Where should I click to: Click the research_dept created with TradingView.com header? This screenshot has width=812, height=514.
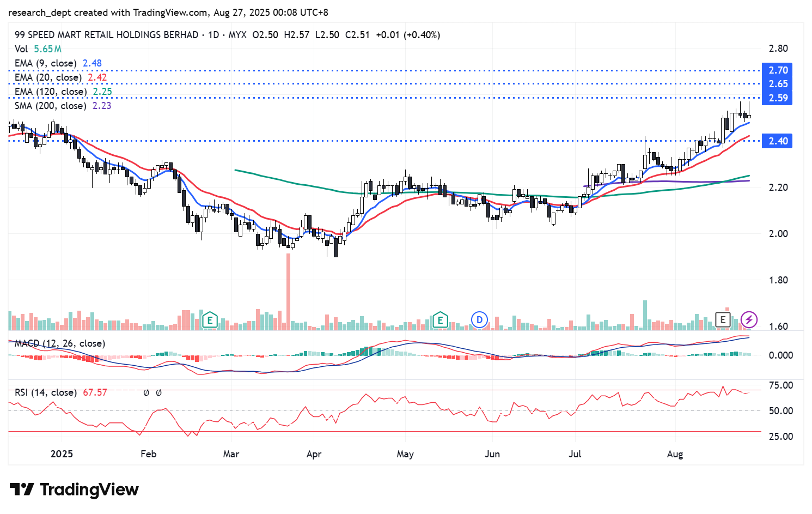168,12
